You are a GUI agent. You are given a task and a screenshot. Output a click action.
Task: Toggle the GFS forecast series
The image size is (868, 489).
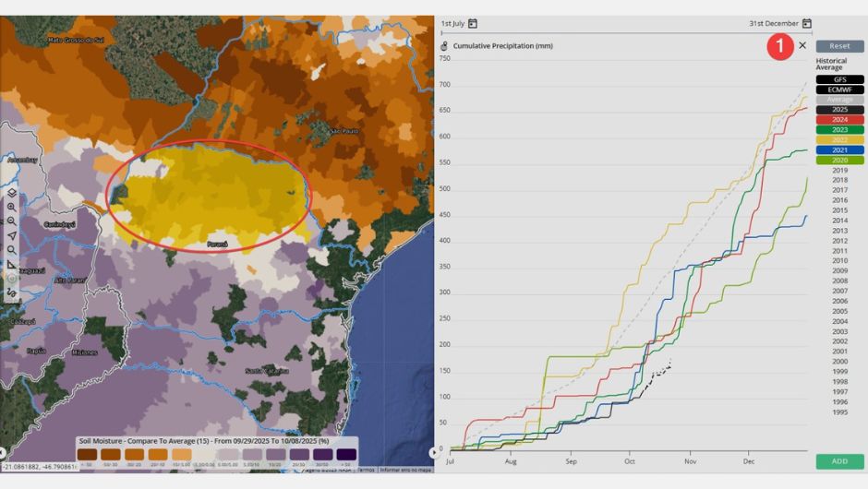839,79
